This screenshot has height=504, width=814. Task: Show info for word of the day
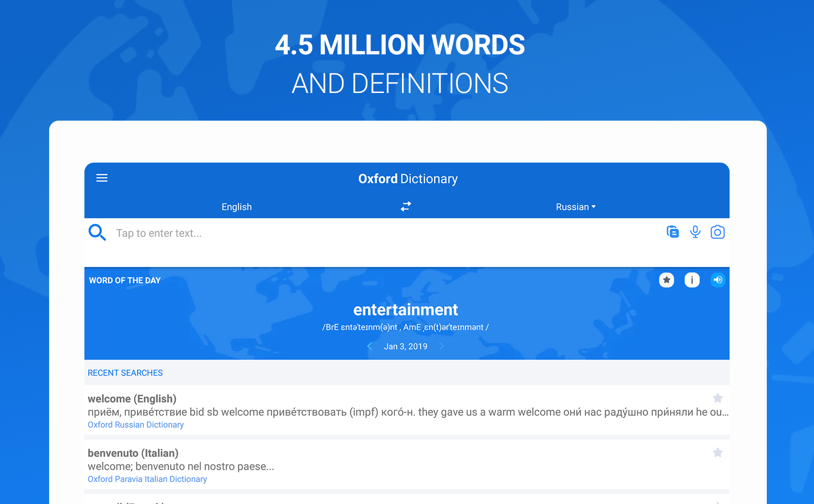coord(692,280)
